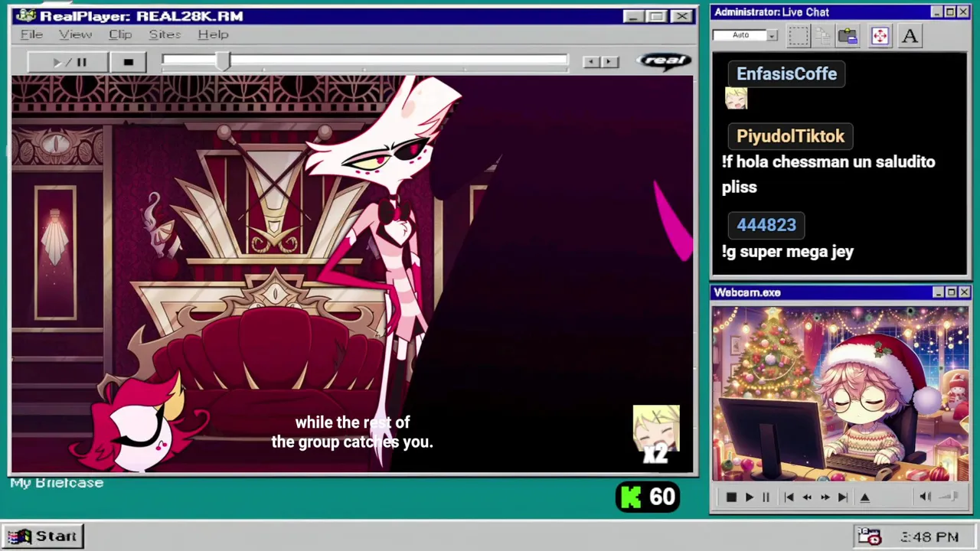Stop playback in RealPlayer

(x=128, y=62)
